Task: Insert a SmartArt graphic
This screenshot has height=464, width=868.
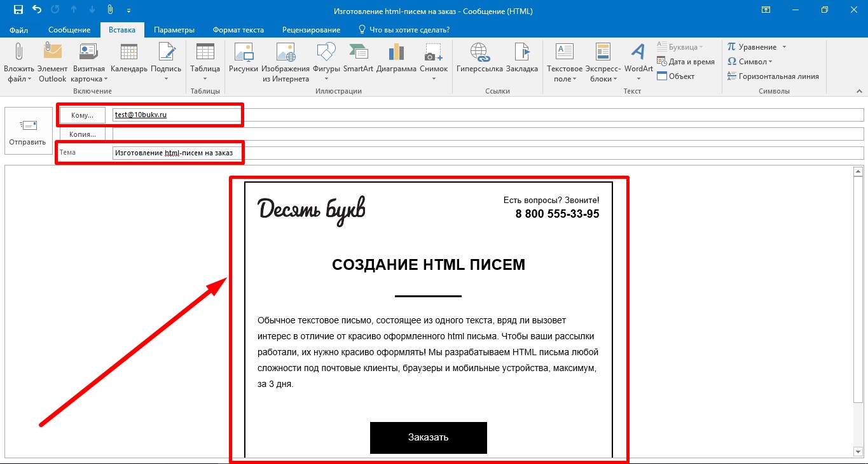Action: pos(358,59)
